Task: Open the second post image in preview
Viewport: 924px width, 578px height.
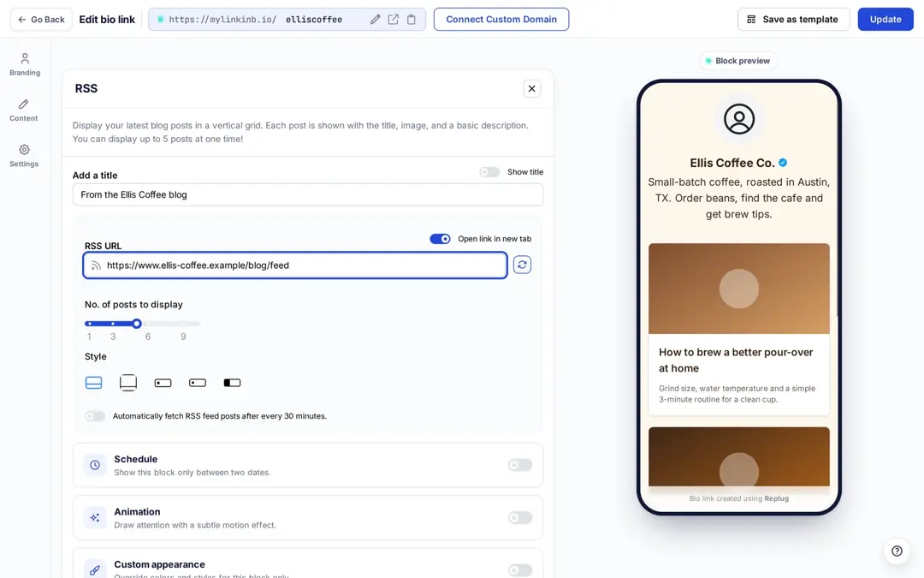Action: (x=739, y=456)
